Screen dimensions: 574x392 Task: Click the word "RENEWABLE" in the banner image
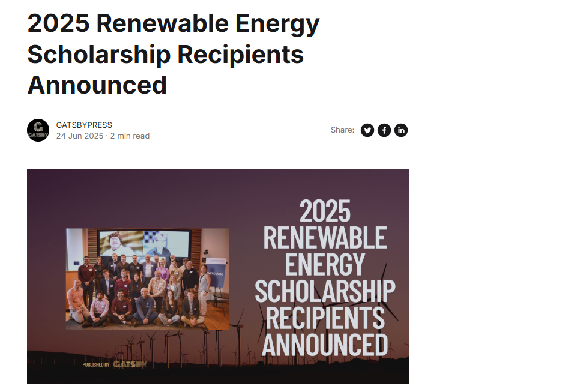click(325, 238)
